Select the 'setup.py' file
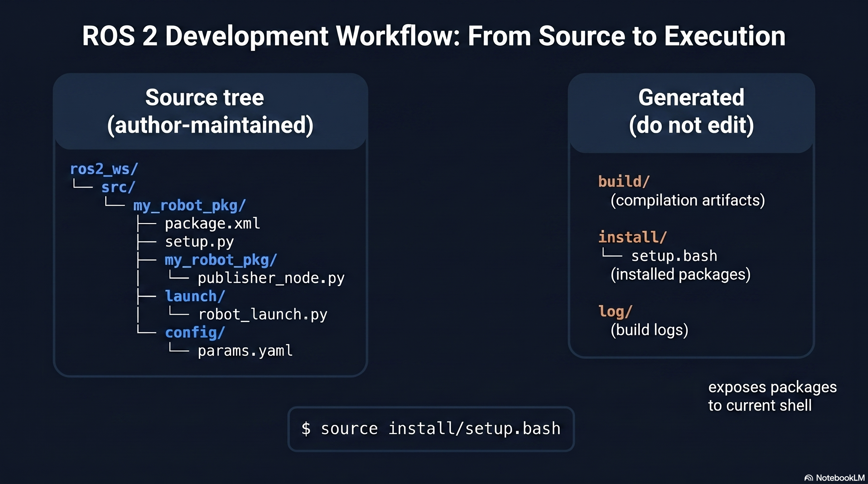The height and width of the screenshot is (484, 868). pyautogui.click(x=199, y=242)
